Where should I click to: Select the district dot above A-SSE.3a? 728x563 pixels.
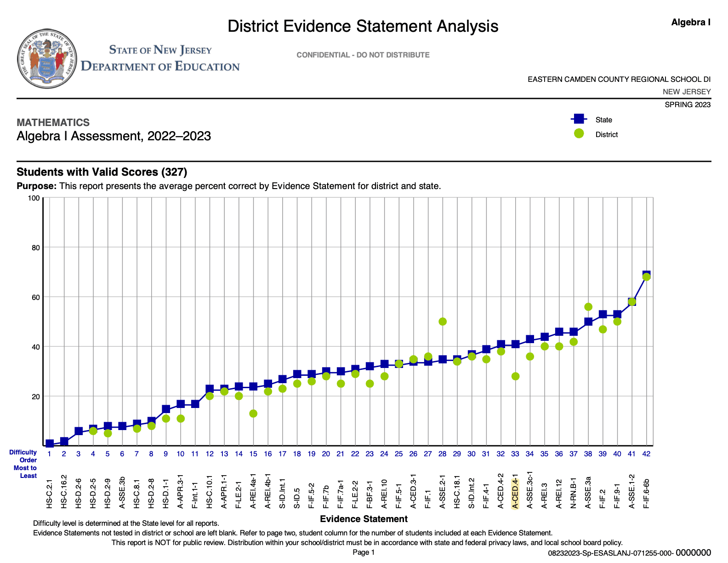pyautogui.click(x=588, y=307)
